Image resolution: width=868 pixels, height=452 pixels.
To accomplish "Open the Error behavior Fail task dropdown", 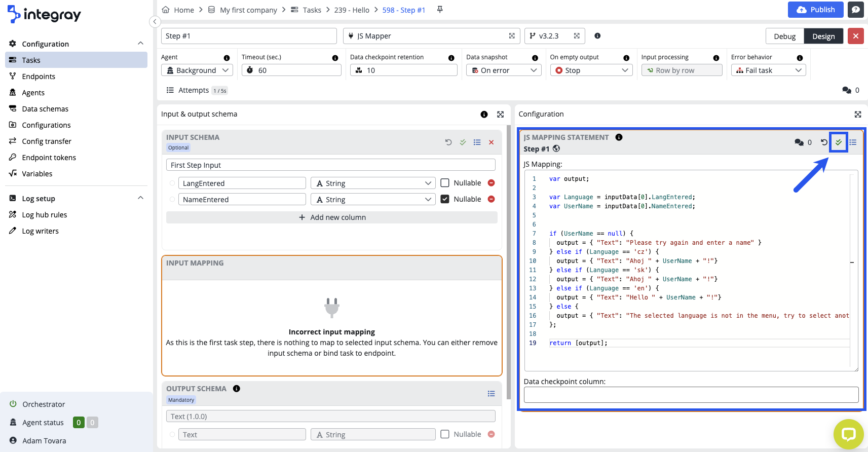I will point(768,70).
